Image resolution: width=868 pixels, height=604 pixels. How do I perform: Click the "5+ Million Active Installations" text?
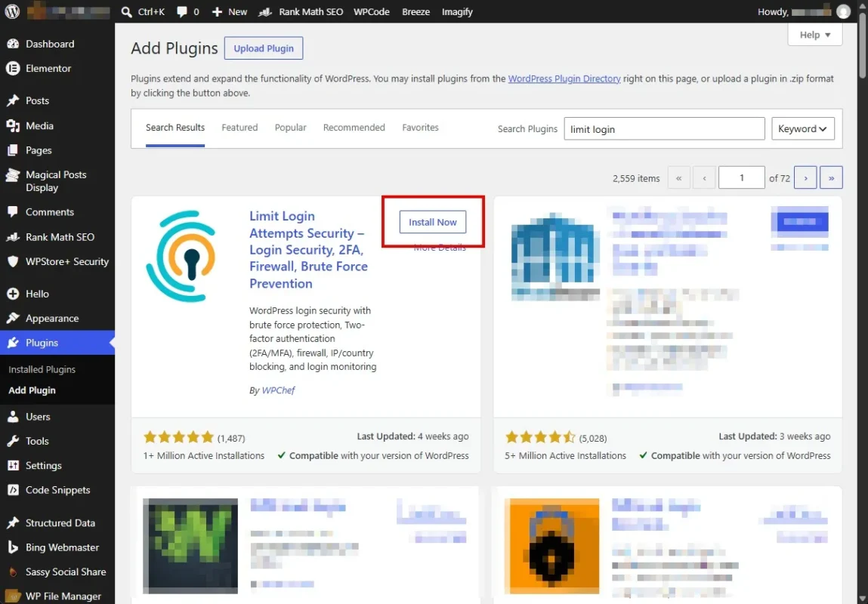[565, 456]
